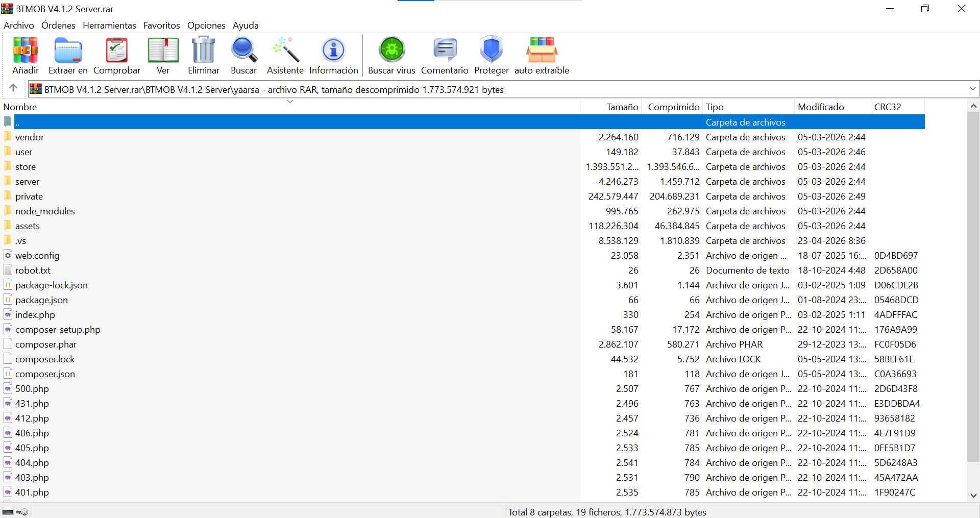This screenshot has width=980, height=518.
Task: Click the Ver (View) book icon
Action: pos(163,50)
